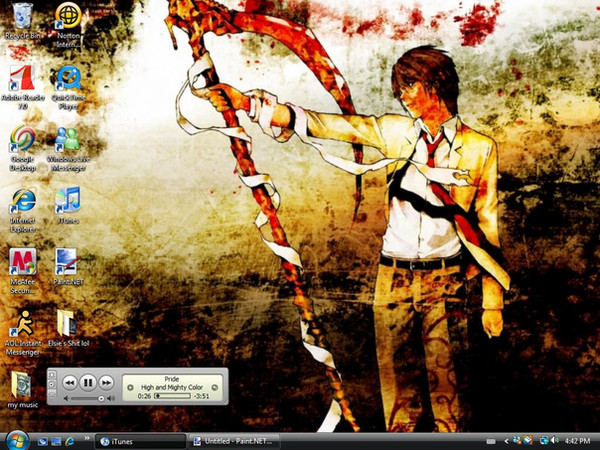Close the iTunes mini player window
Screen dimensions: 600x450
pyautogui.click(x=52, y=375)
